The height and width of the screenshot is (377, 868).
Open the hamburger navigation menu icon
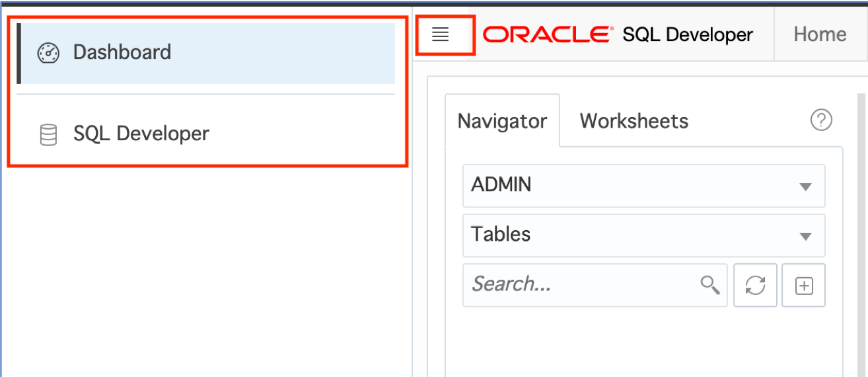440,34
